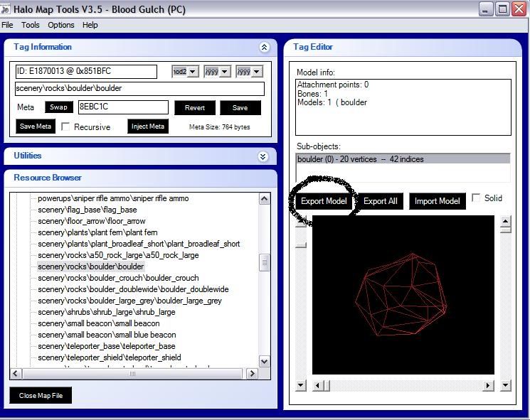Image resolution: width=530 pixels, height=420 pixels.
Task: Click the Export All button
Action: coord(381,201)
